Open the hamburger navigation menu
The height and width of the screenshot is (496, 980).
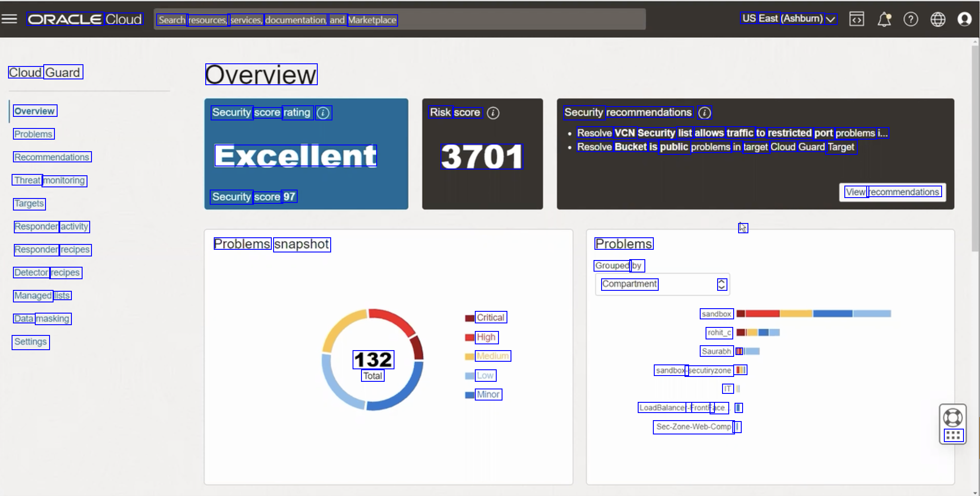[x=9, y=19]
